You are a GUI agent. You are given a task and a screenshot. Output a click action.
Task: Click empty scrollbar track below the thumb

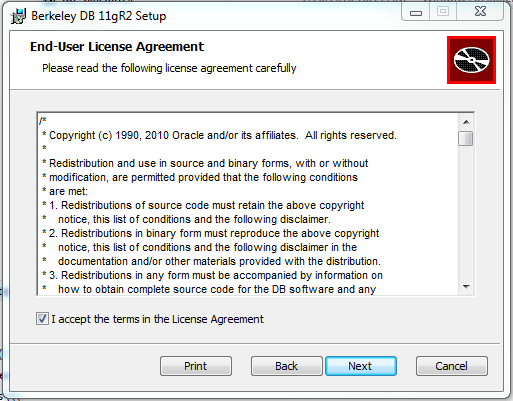[x=466, y=213]
